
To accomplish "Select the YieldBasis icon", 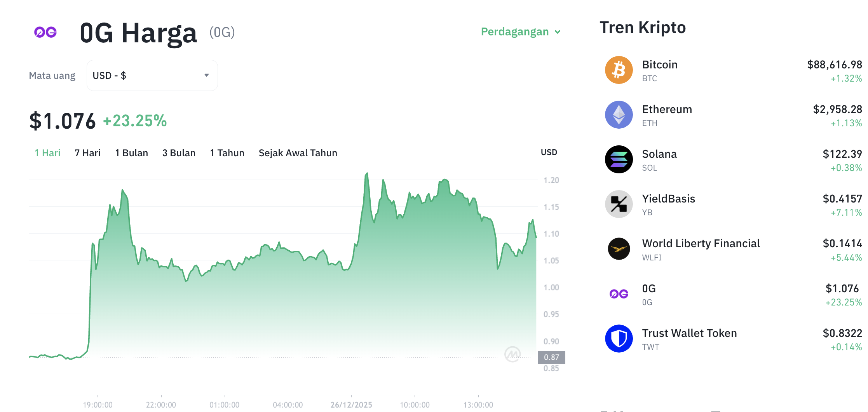I will (619, 204).
